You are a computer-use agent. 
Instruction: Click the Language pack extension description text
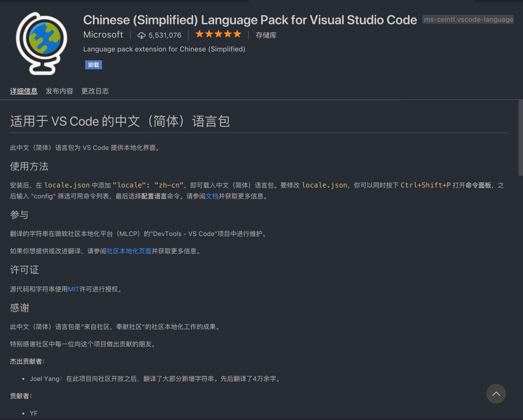click(164, 49)
